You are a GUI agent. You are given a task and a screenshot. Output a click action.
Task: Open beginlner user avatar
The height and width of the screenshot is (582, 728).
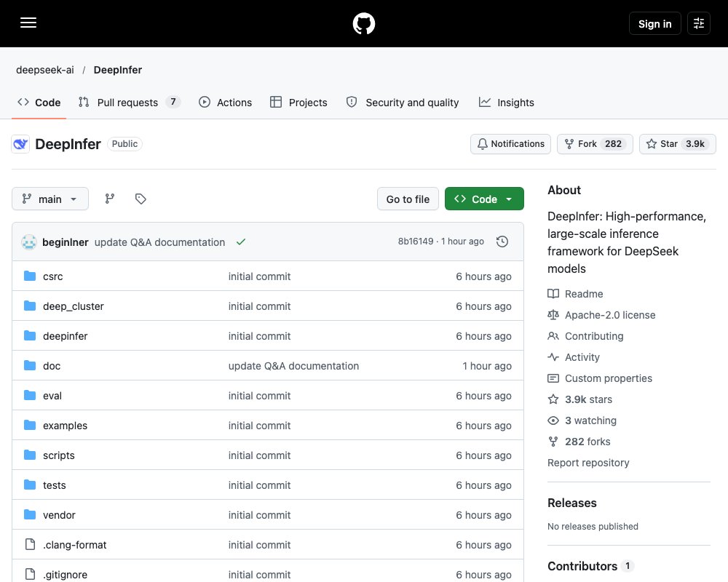coord(29,242)
